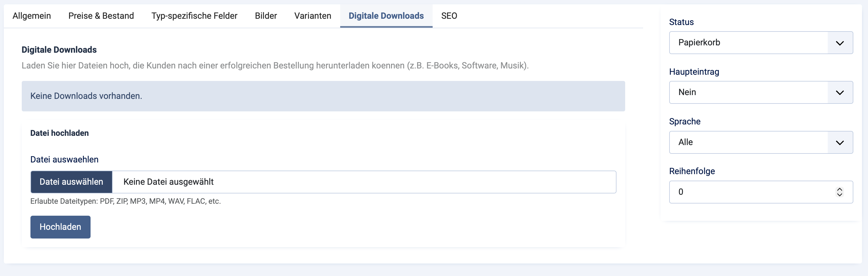Image resolution: width=868 pixels, height=276 pixels.
Task: Click the Reihenfolge stepper up arrow
Action: pyautogui.click(x=839, y=189)
